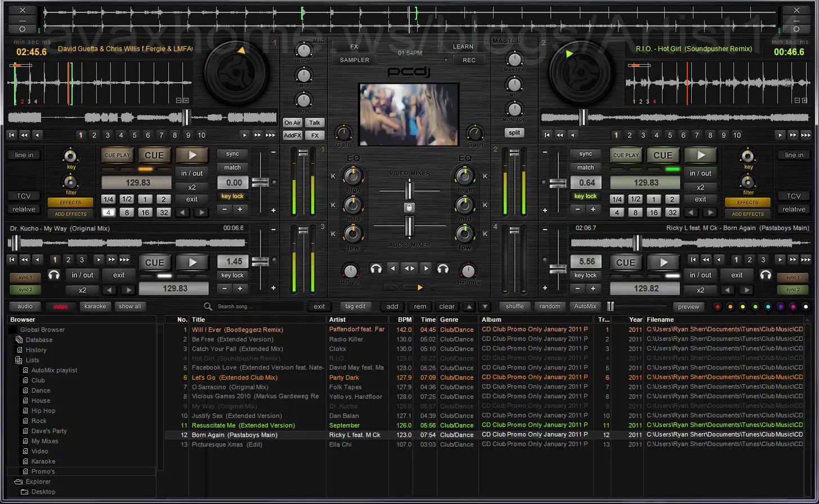Click the left headphone cue icon in mixer

(376, 268)
